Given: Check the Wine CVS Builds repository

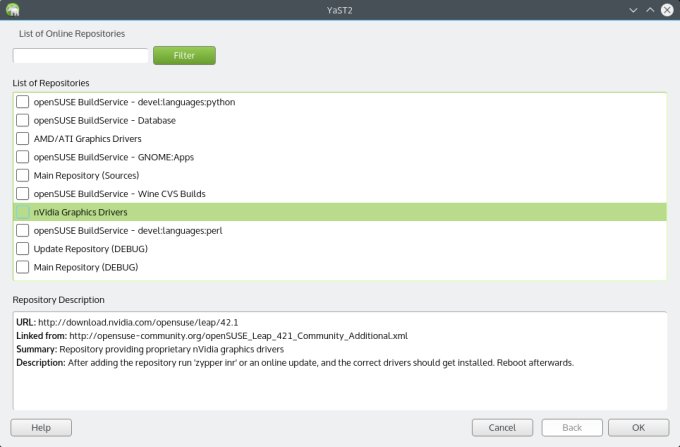Looking at the screenshot, I should coord(23,194).
